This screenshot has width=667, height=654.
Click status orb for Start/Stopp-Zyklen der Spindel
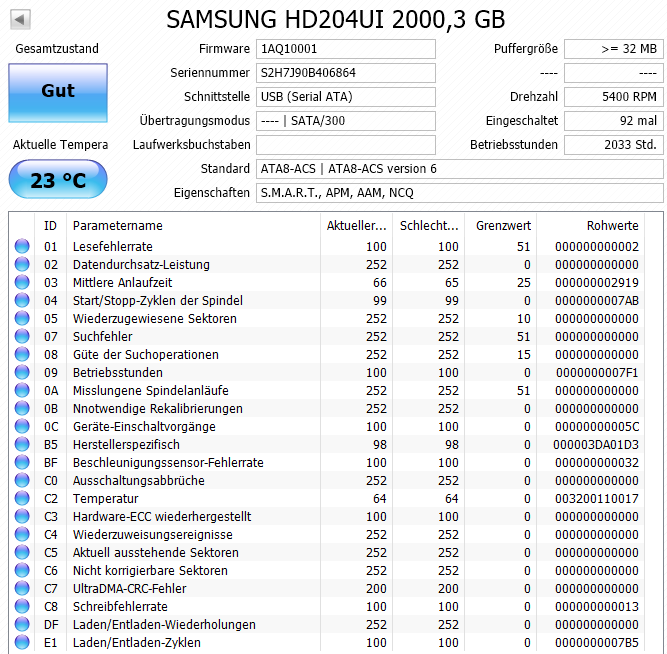pyautogui.click(x=22, y=300)
